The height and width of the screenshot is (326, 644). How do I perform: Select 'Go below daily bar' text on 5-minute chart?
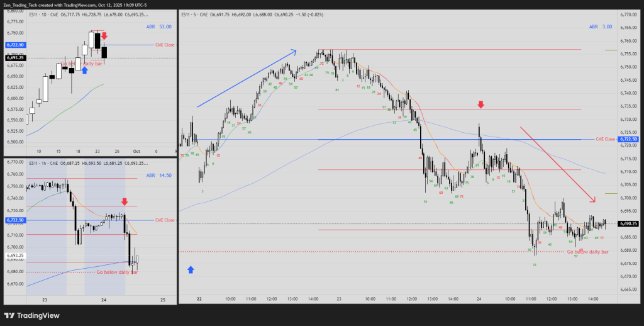pos(587,252)
